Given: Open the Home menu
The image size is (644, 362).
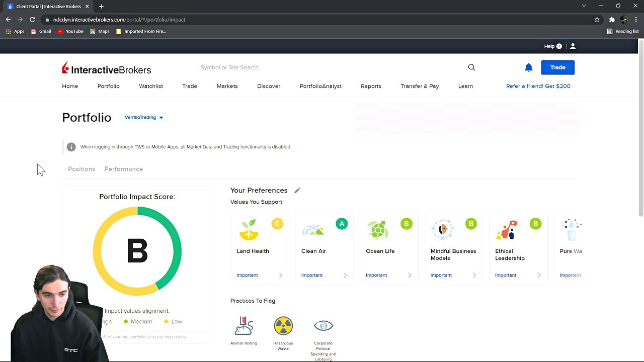Looking at the screenshot, I should (70, 86).
